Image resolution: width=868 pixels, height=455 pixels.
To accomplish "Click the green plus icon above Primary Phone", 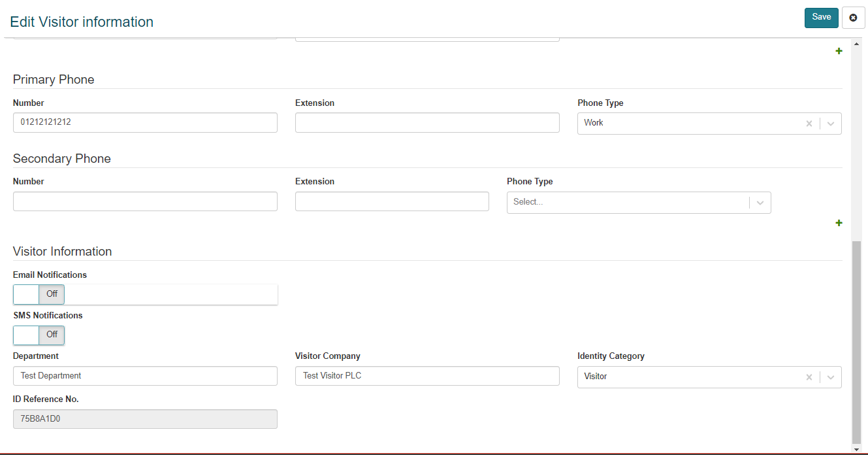I will tap(839, 51).
